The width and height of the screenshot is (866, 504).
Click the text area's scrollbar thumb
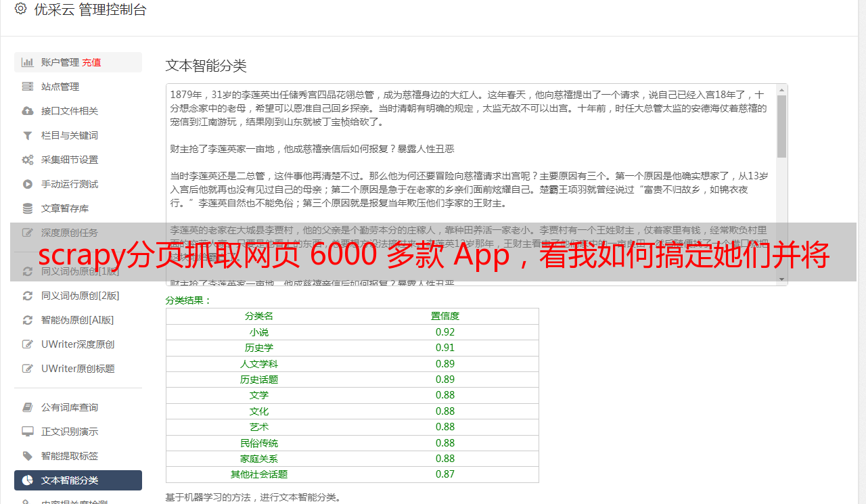click(x=782, y=126)
